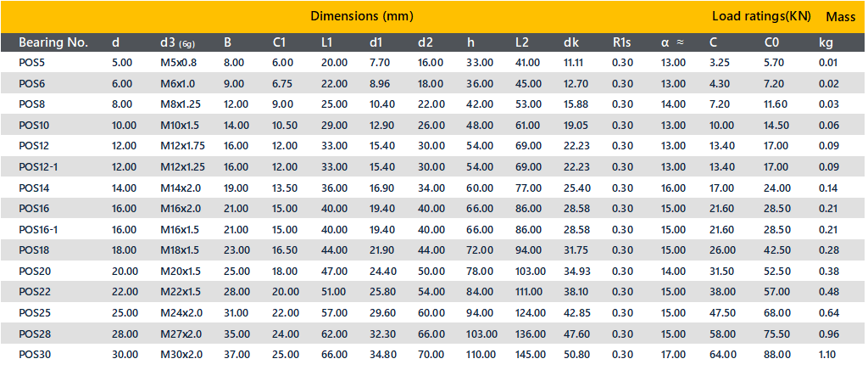This screenshot has width=868, height=370.
Task: Select the Mass header label
Action: [841, 17]
